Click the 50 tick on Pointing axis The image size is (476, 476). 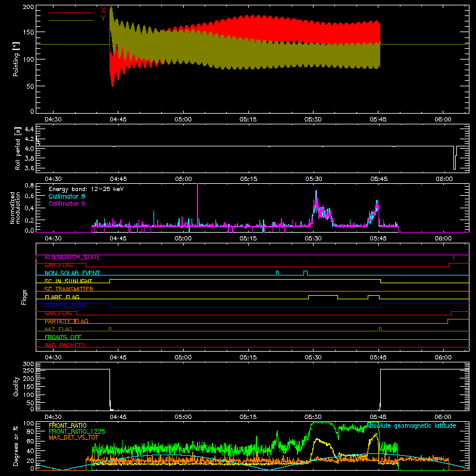tap(30, 86)
